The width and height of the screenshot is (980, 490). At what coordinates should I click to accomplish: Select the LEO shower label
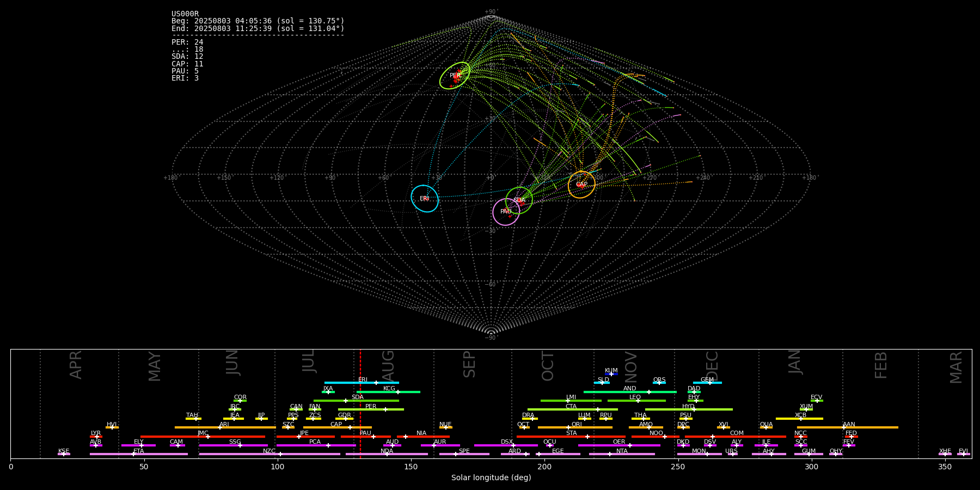(x=635, y=397)
